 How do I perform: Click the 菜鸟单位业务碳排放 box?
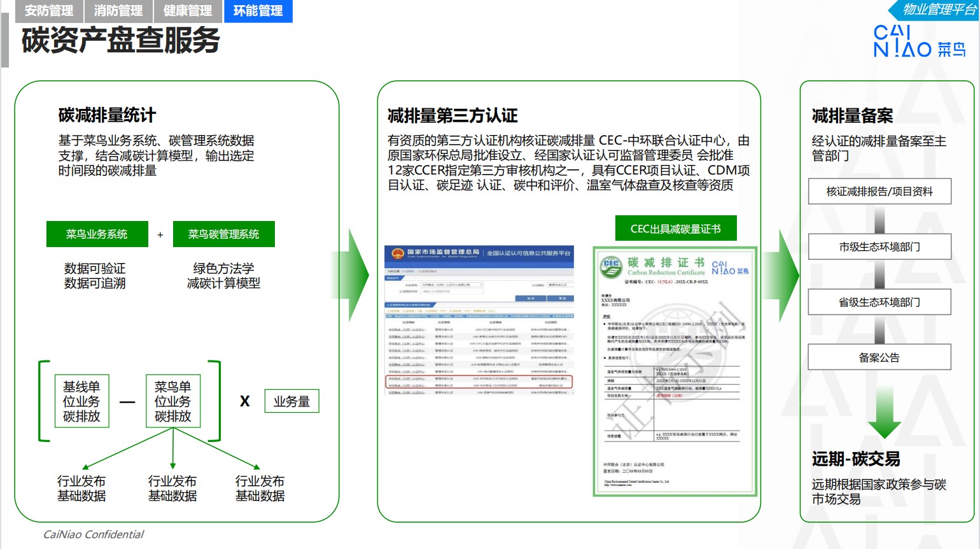(173, 401)
